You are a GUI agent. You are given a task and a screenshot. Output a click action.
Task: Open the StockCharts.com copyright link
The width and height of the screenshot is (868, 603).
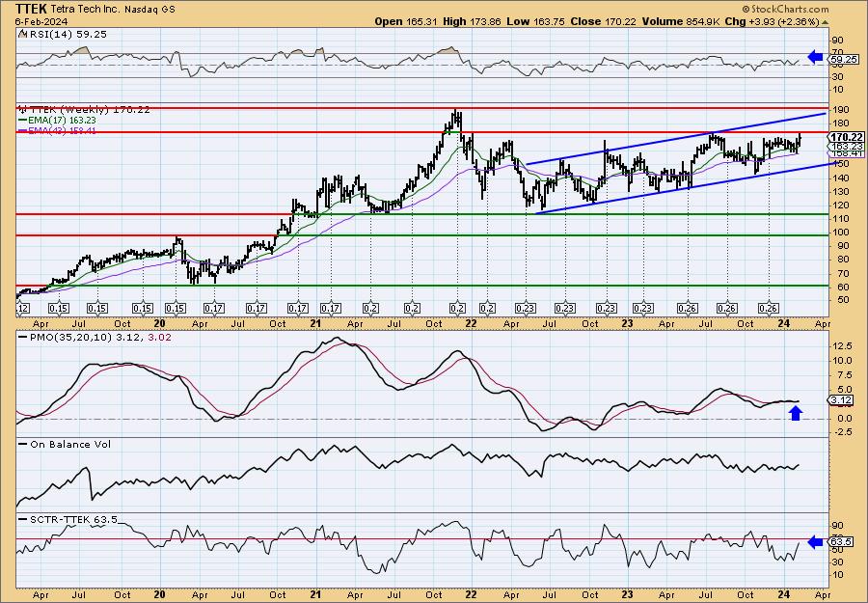click(785, 9)
